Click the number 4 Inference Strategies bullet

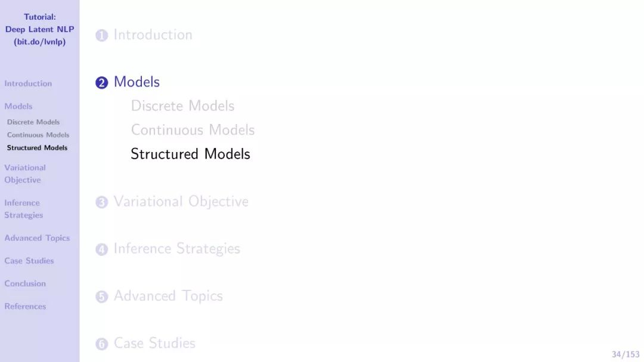[x=101, y=249]
